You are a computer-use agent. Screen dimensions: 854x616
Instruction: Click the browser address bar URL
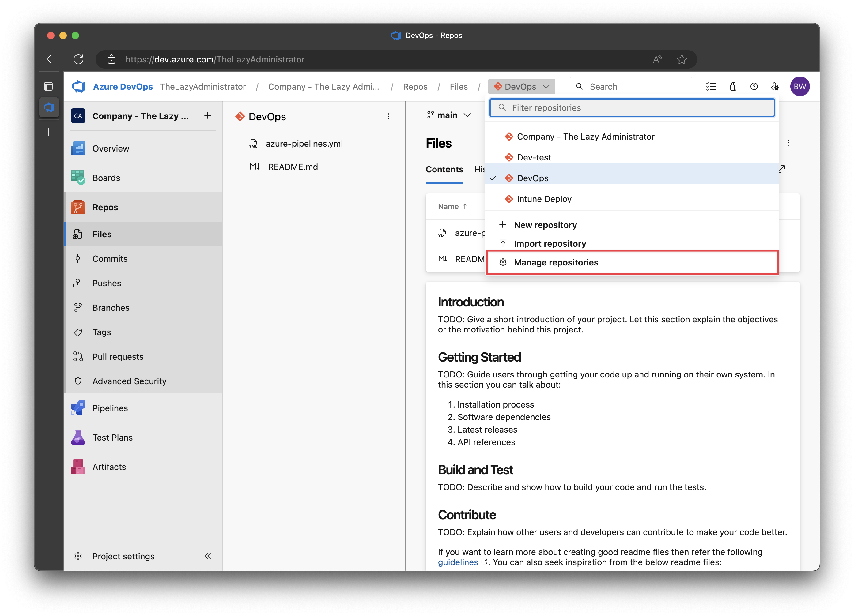[215, 59]
